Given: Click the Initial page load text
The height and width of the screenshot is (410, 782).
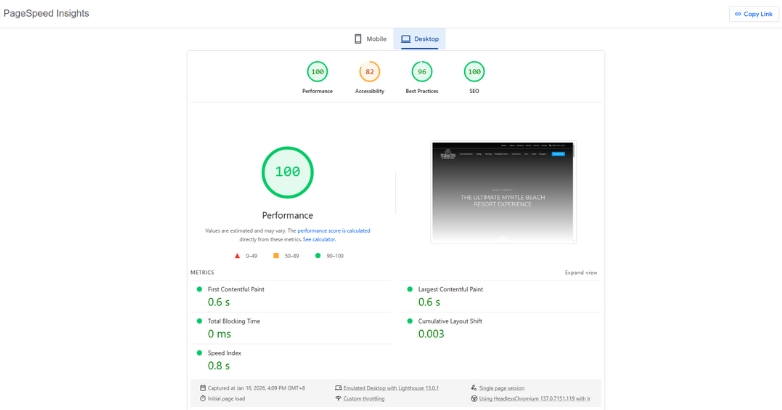Looking at the screenshot, I should coord(226,399).
